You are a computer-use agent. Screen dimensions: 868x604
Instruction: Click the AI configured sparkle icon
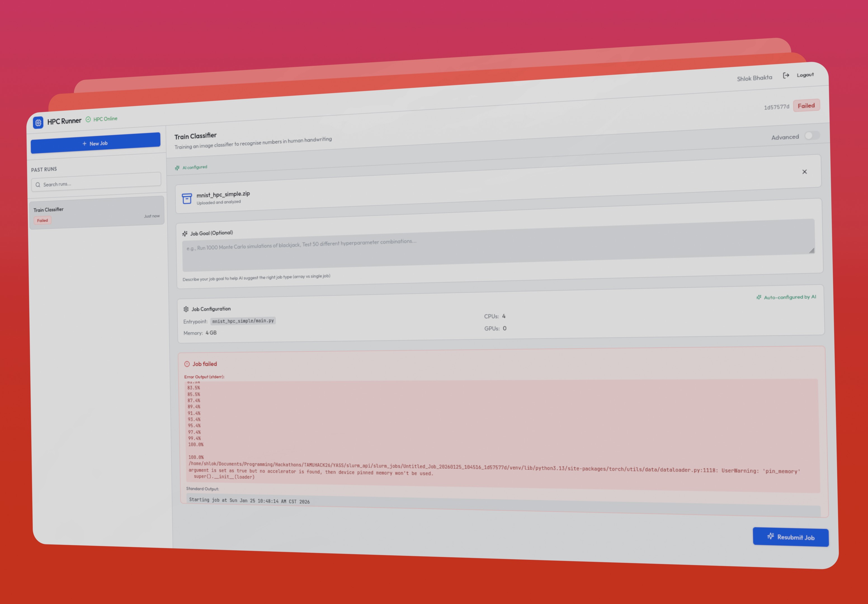pyautogui.click(x=177, y=168)
